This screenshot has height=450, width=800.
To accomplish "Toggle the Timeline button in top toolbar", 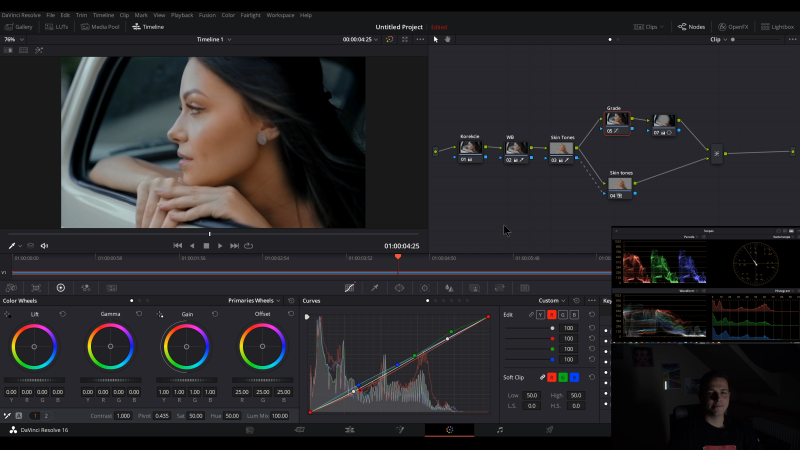I will coord(148,27).
